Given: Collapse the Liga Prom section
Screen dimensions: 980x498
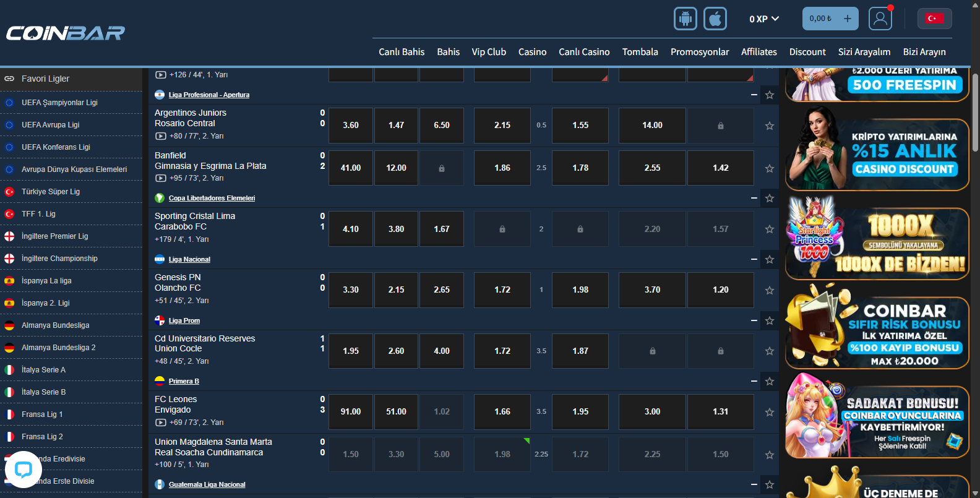Looking at the screenshot, I should 754,320.
